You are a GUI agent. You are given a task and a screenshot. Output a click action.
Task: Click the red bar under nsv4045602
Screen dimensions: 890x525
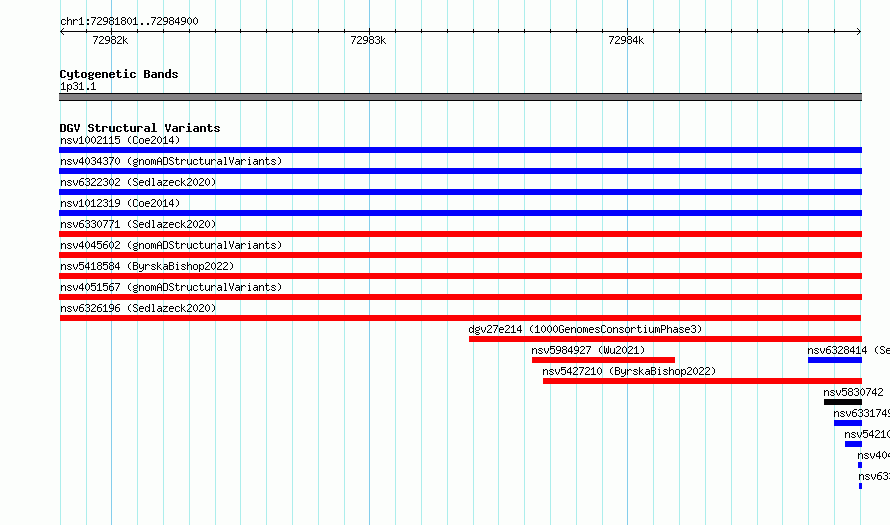[x=460, y=255]
